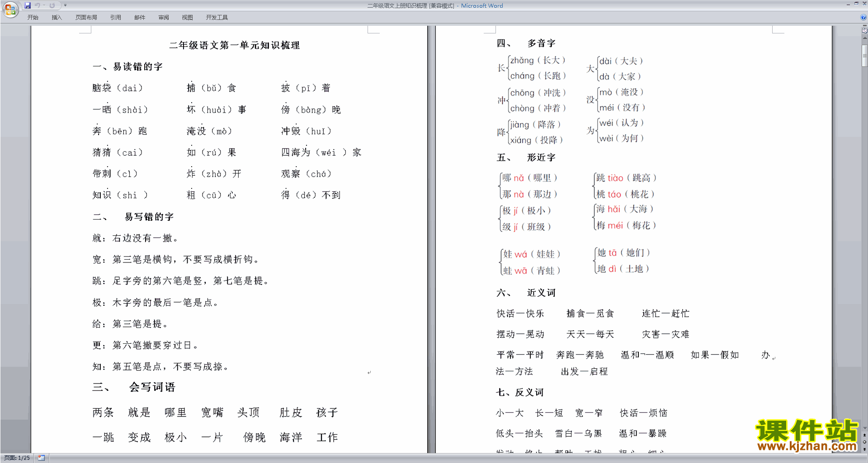Click zhǎng（长大）pronunciation entry
Viewport: 868px width, 463px height.
point(538,61)
